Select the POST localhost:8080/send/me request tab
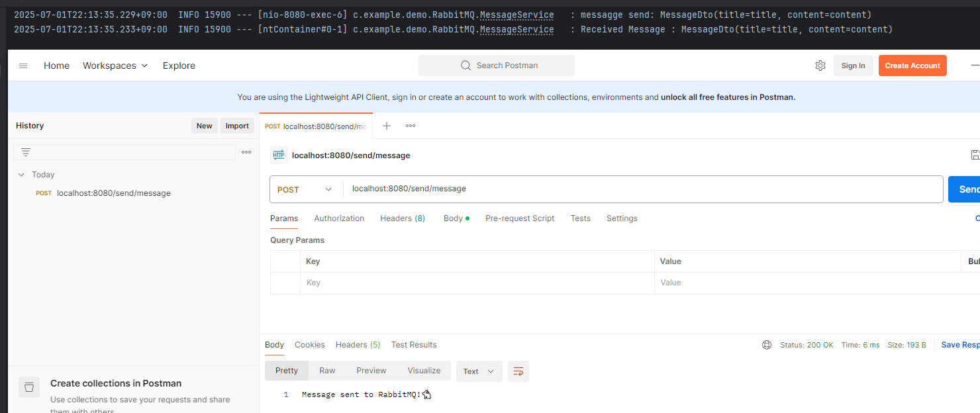The width and height of the screenshot is (980, 413). coord(315,126)
